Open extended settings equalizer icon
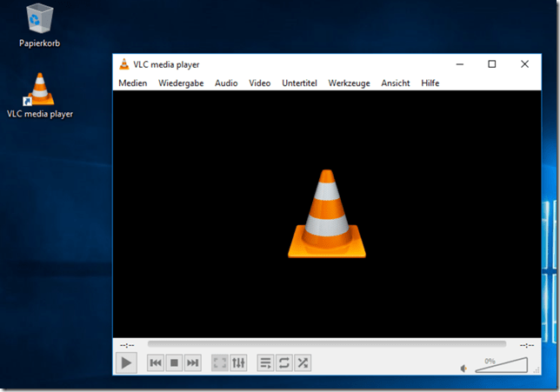Screen dimensions: 560x392 [239, 362]
